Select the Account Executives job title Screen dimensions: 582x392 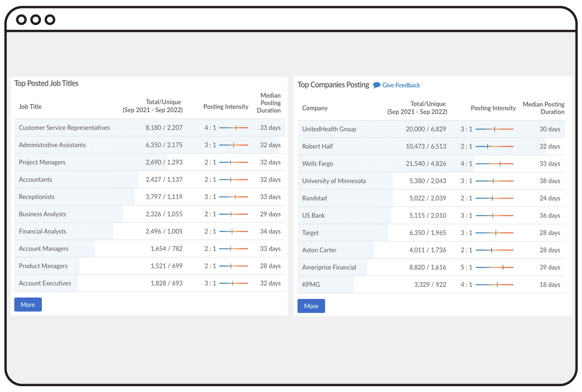[x=45, y=283]
